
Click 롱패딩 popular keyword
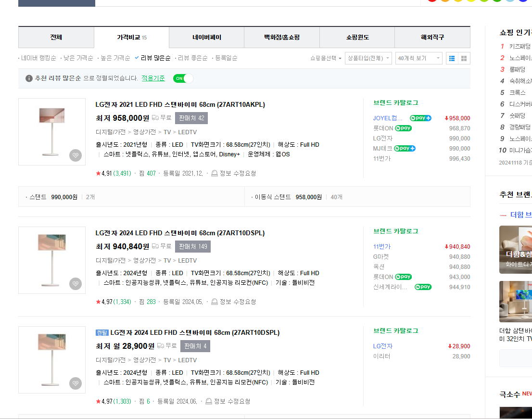click(x=517, y=69)
